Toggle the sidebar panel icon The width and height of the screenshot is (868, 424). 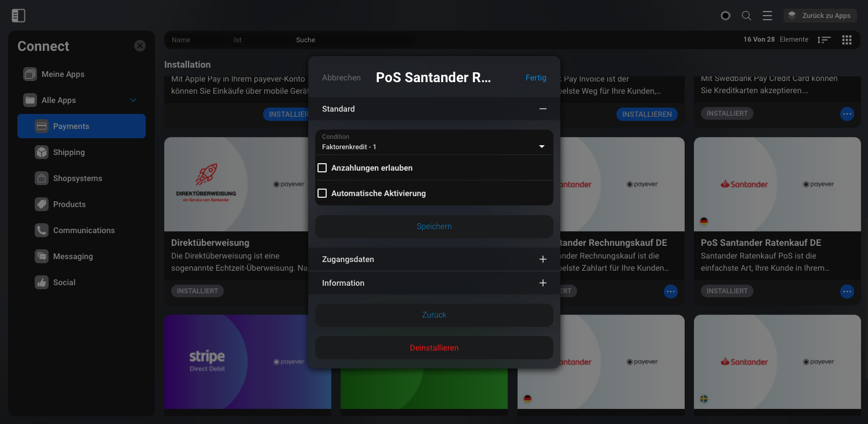pos(18,16)
